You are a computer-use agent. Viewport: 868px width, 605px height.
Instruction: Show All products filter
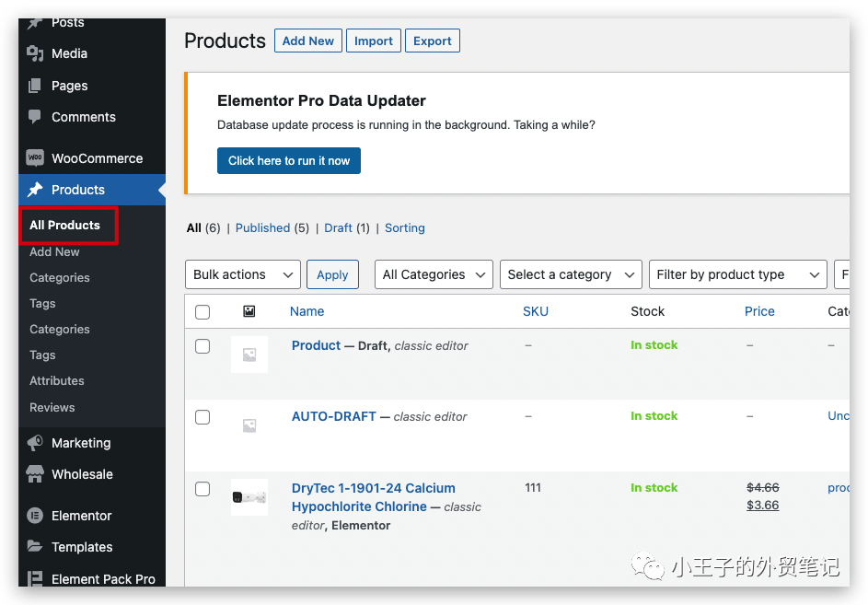coord(193,227)
